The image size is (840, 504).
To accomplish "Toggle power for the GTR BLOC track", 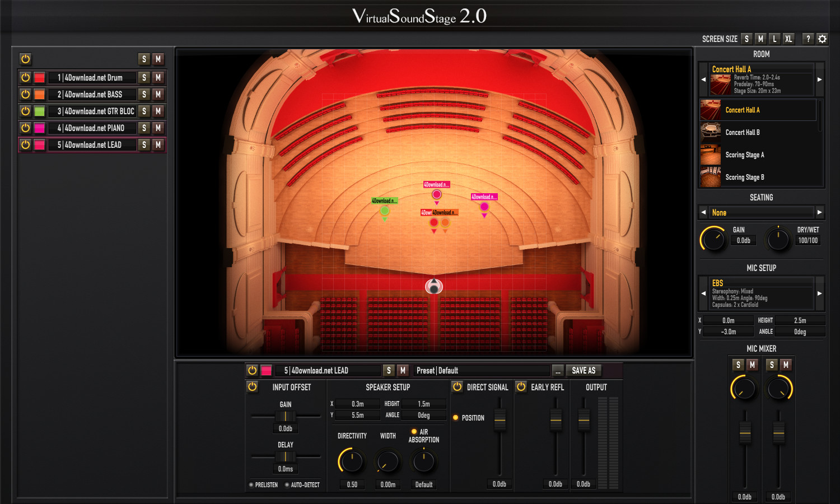I will tap(25, 111).
